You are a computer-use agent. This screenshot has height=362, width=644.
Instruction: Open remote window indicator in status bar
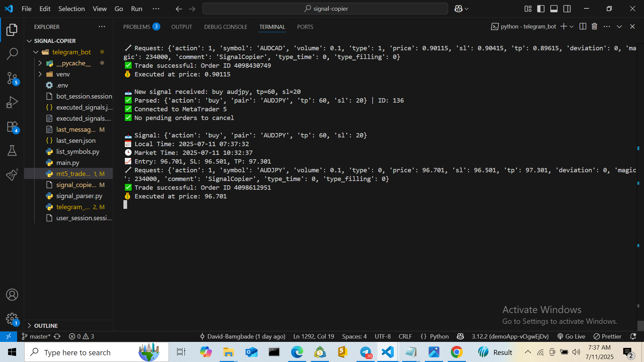point(8,336)
